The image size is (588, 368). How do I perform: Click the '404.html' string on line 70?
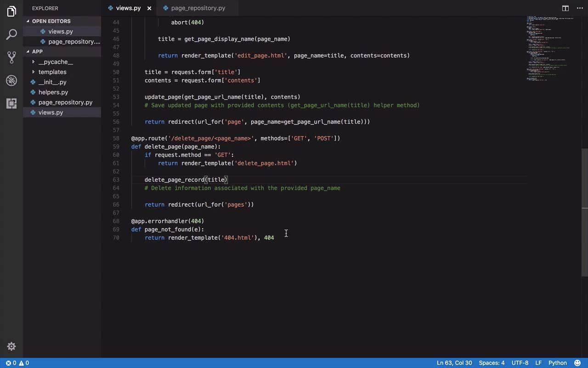237,237
